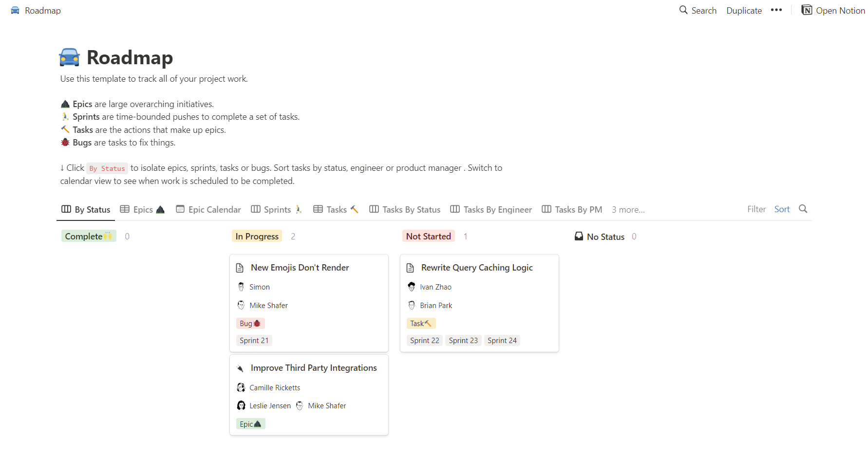Image resolution: width=868 pixels, height=473 pixels.
Task: Click the Open Notion link
Action: (x=840, y=10)
